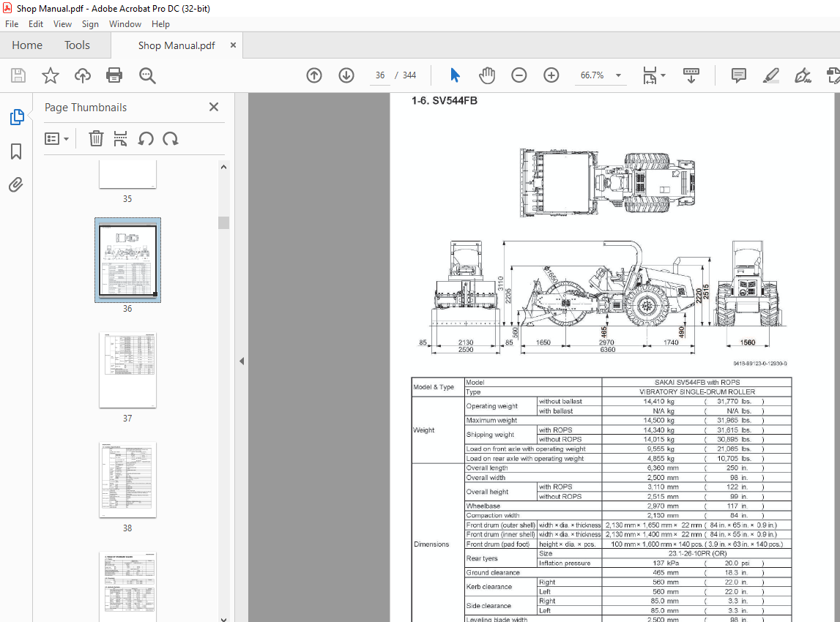This screenshot has width=840, height=622.
Task: Go to previous page arrow
Action: pyautogui.click(x=314, y=75)
